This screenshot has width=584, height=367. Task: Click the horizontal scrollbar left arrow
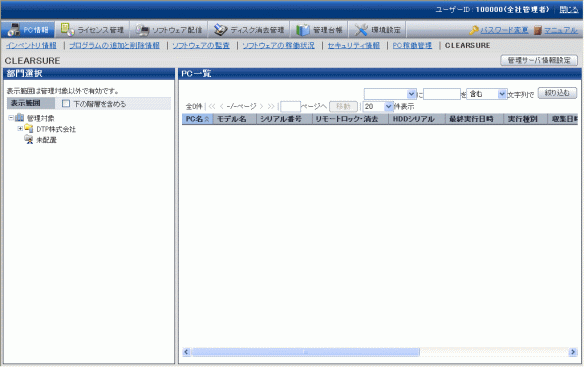(186, 352)
